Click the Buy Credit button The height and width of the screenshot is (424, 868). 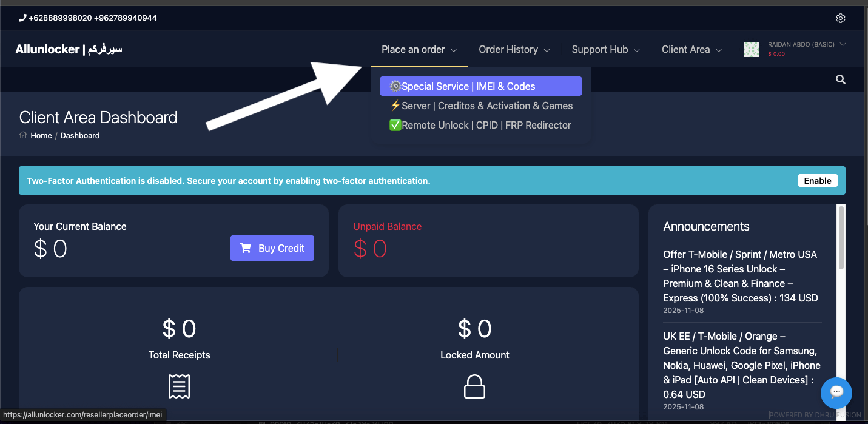(272, 248)
